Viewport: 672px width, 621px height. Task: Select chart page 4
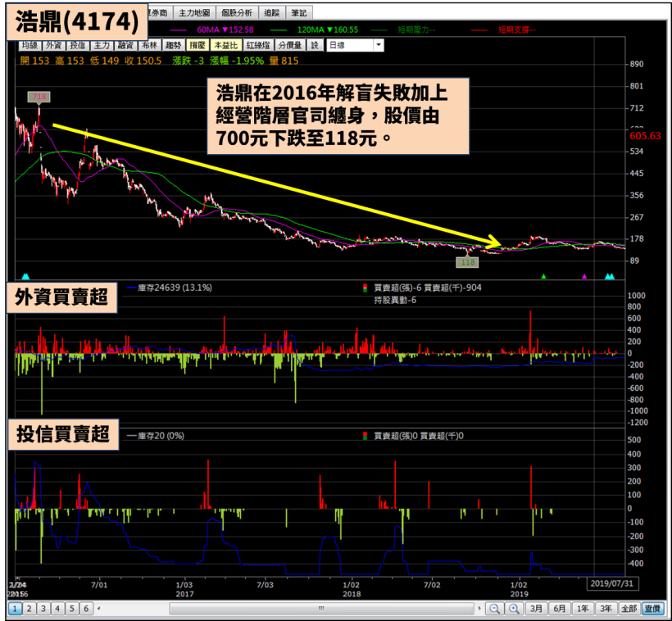(57, 609)
